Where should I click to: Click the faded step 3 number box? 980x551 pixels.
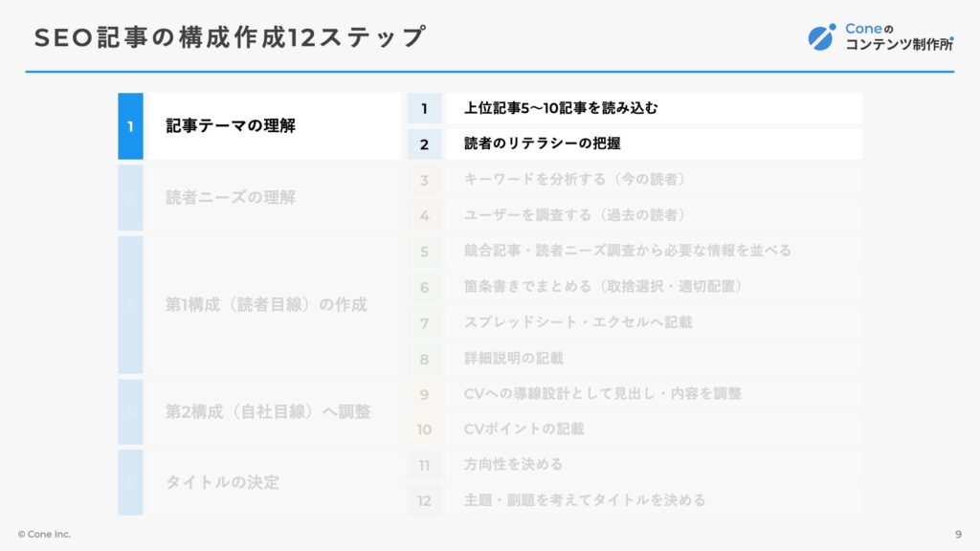pos(424,180)
